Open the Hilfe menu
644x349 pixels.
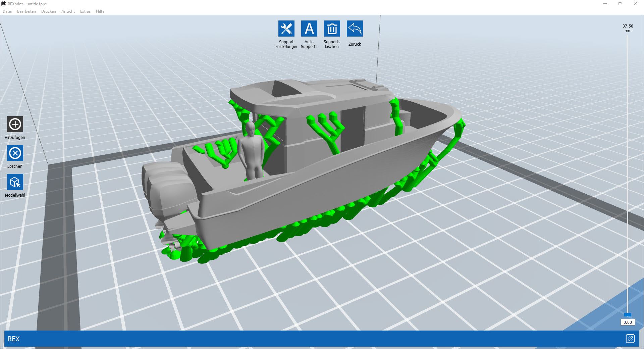[x=100, y=11]
